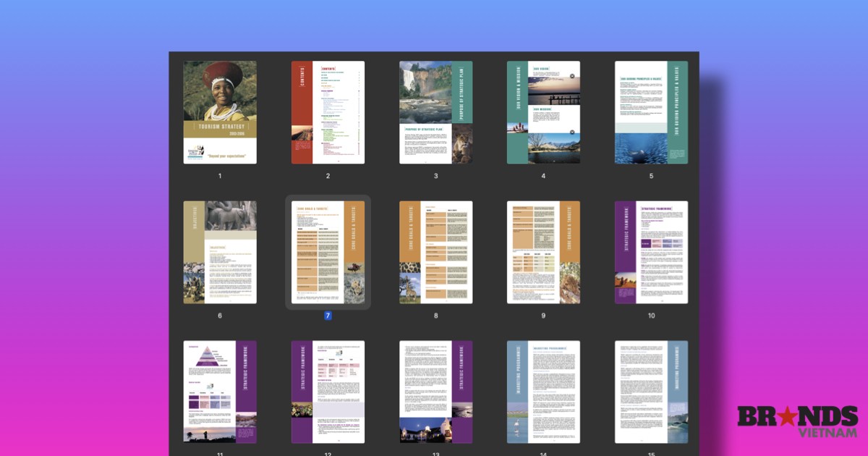Open page 8 thumbnail with giraffe photo
This screenshot has height=456, width=868.
pos(436,252)
